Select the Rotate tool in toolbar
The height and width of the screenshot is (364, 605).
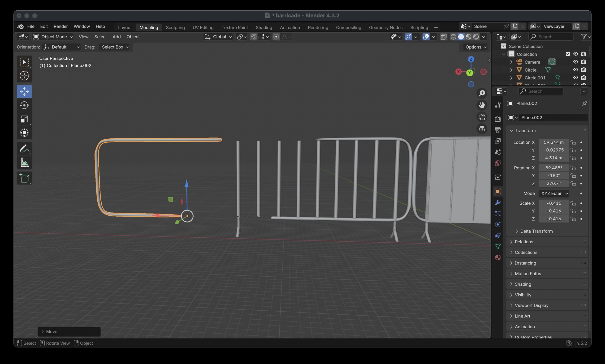tap(24, 105)
